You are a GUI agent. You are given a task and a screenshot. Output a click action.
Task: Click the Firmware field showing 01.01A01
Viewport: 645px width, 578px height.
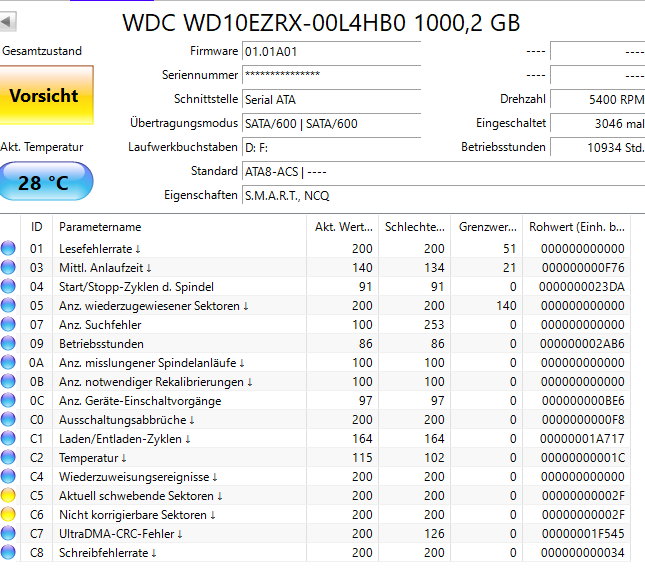[x=332, y=52]
